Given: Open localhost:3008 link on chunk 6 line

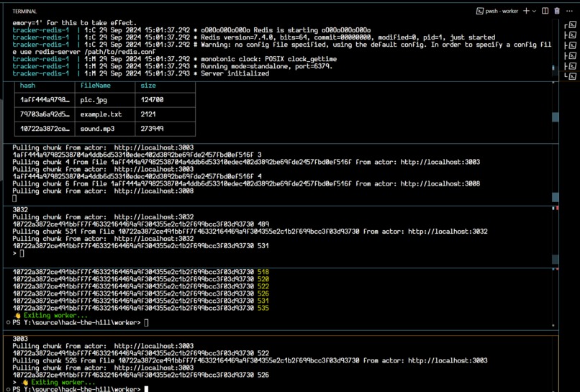Looking at the screenshot, I should pyautogui.click(x=440, y=184).
